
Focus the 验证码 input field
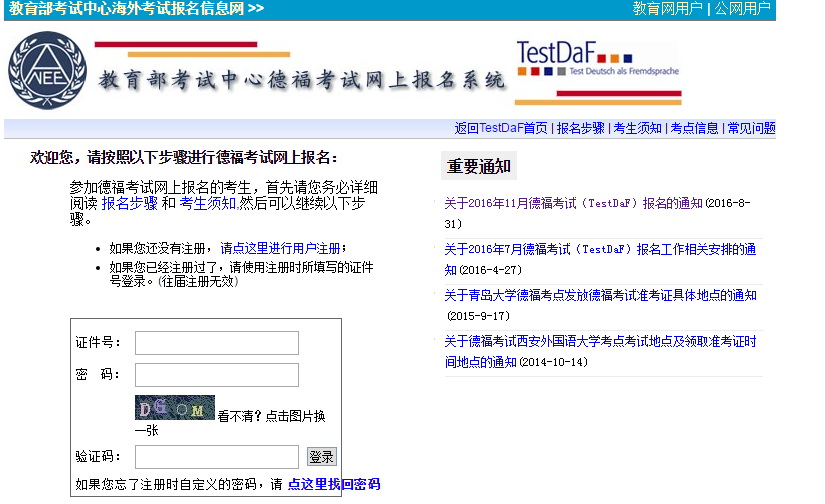(216, 457)
